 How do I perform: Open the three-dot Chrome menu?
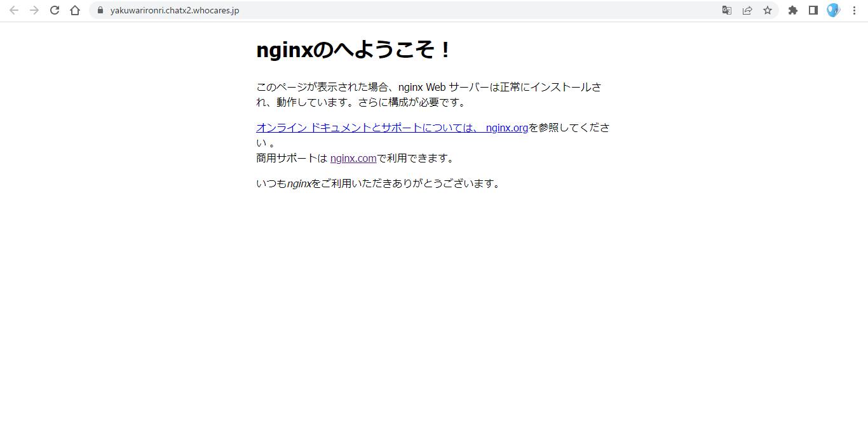(854, 10)
